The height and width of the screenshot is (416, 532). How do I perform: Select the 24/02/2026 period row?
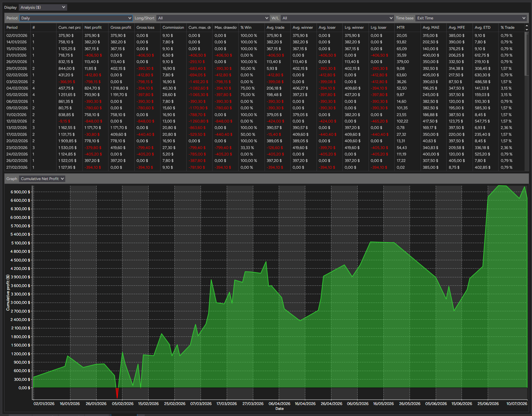tap(265, 154)
